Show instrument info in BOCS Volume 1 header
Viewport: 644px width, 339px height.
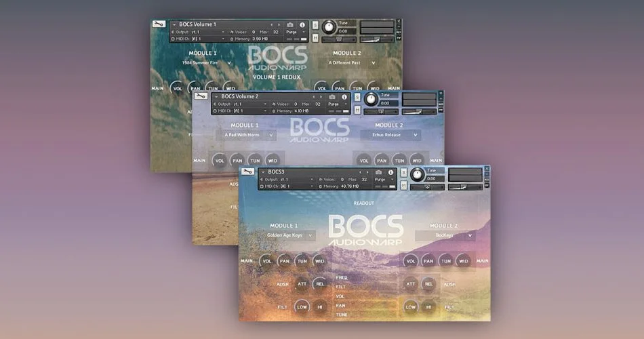pyautogui.click(x=302, y=24)
